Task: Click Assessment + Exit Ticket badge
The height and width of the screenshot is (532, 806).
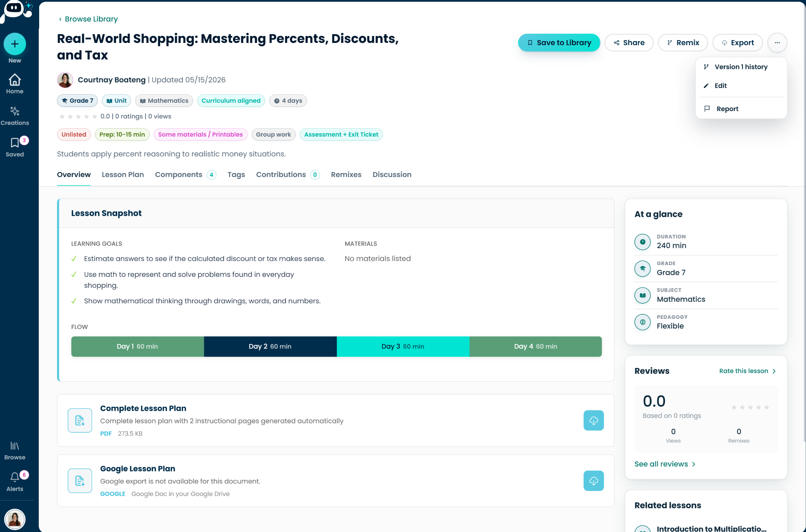Action: (x=341, y=134)
